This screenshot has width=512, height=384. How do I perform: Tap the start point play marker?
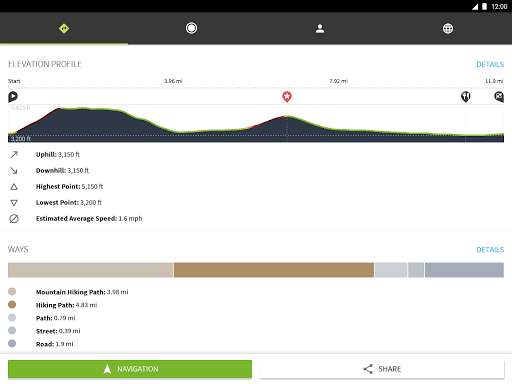(13, 97)
